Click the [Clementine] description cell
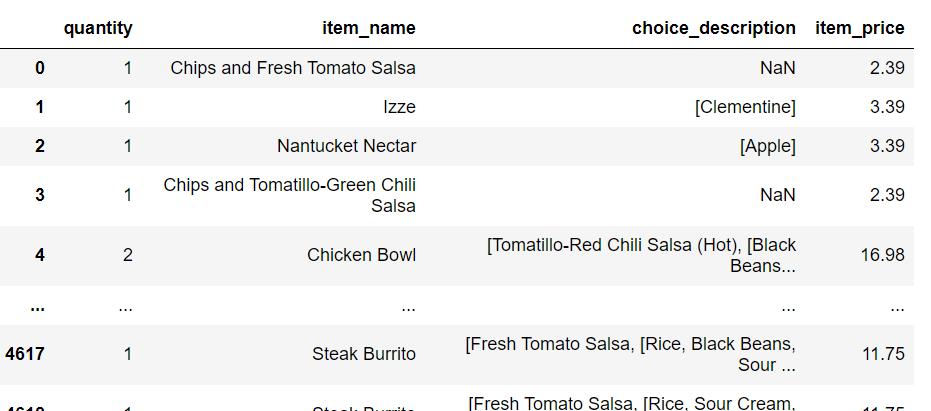Image resolution: width=931 pixels, height=411 pixels. 745,108
